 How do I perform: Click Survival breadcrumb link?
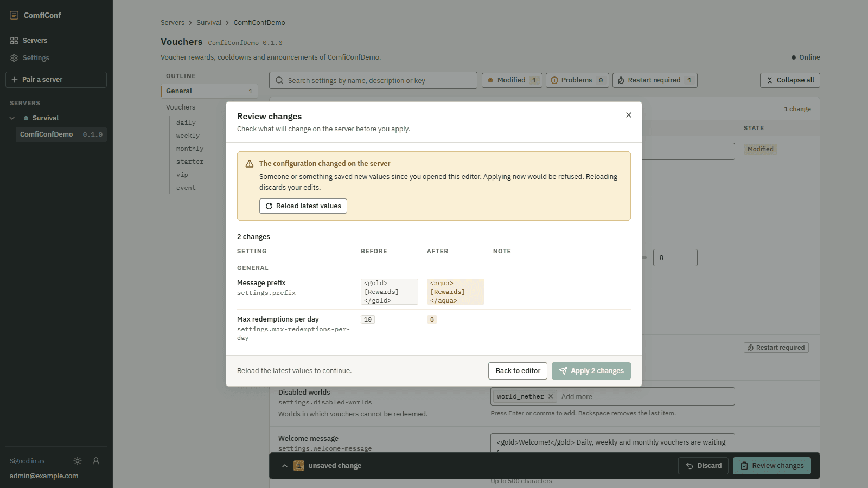[x=209, y=23]
